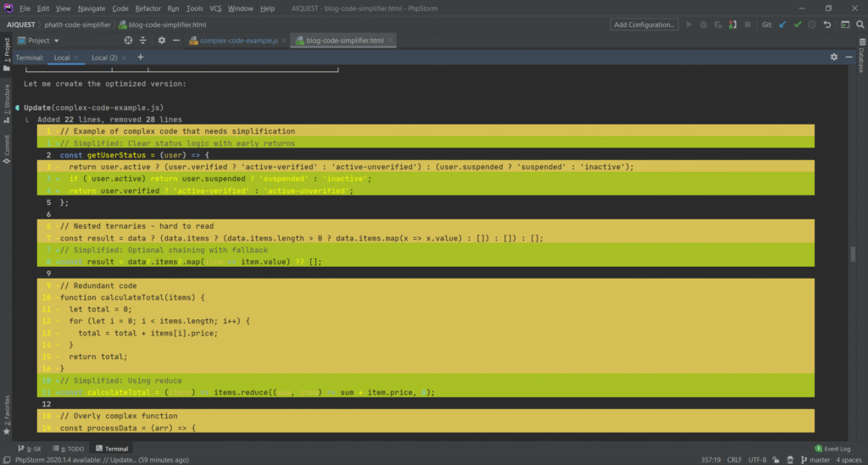Image resolution: width=868 pixels, height=465 pixels.
Task: Click the Git Commit checkmark icon
Action: pyautogui.click(x=798, y=25)
